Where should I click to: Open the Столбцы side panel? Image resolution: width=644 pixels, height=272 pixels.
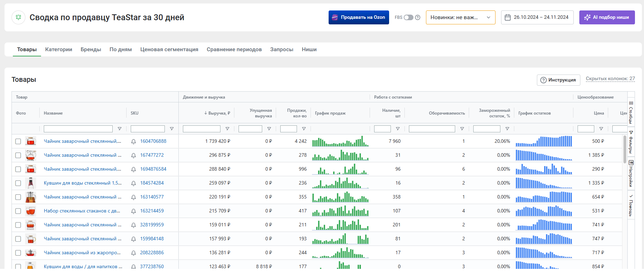coord(631,112)
